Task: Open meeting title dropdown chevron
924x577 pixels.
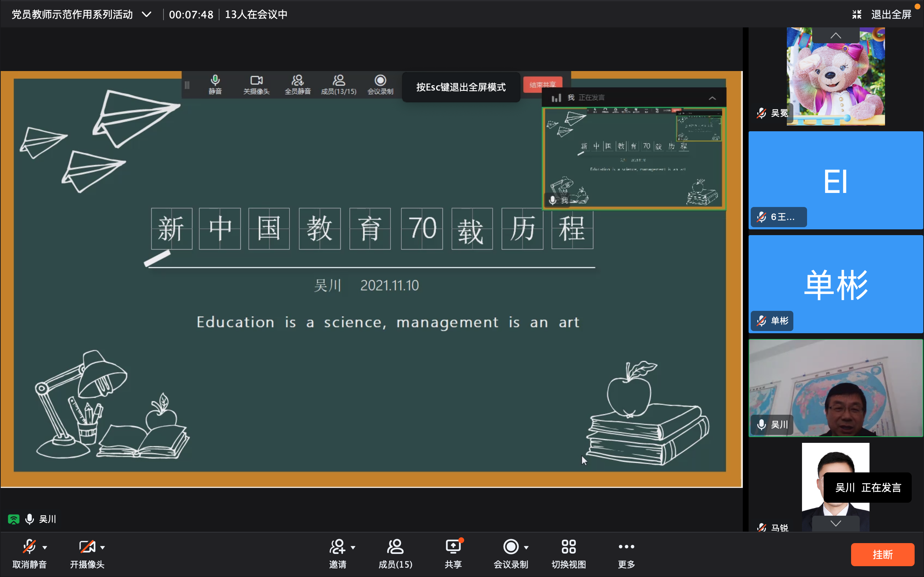Action: tap(147, 14)
